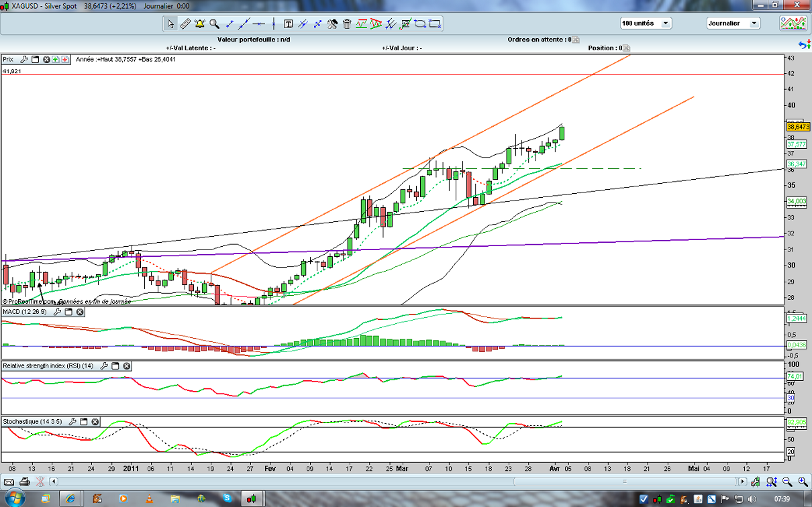The height and width of the screenshot is (507, 812).
Task: Open the Journalier timeframe dropdown
Action: pos(754,23)
